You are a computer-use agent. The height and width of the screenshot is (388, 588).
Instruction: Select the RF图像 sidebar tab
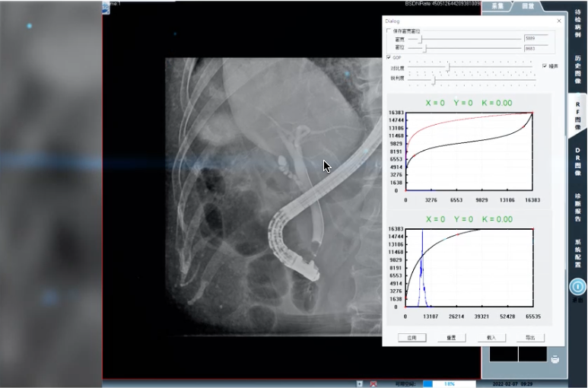click(x=577, y=116)
